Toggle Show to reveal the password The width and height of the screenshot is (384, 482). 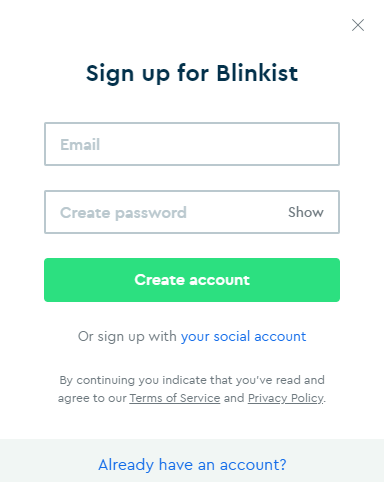(306, 212)
